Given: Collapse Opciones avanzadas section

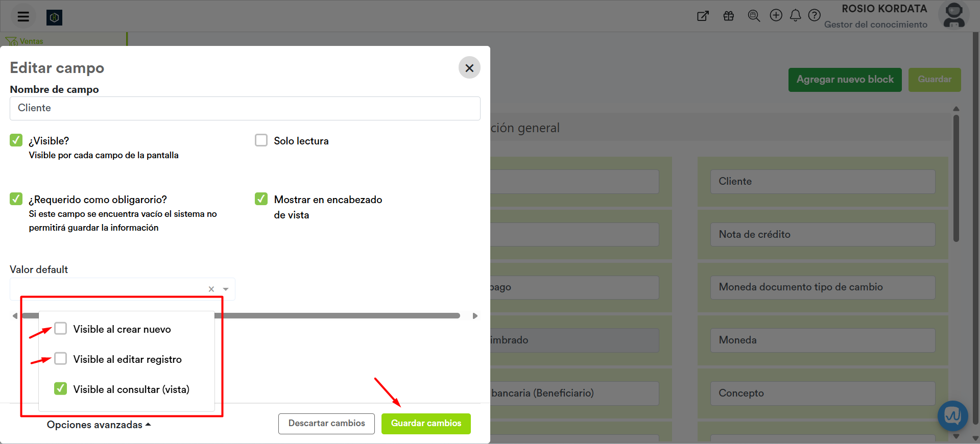Looking at the screenshot, I should (x=99, y=425).
